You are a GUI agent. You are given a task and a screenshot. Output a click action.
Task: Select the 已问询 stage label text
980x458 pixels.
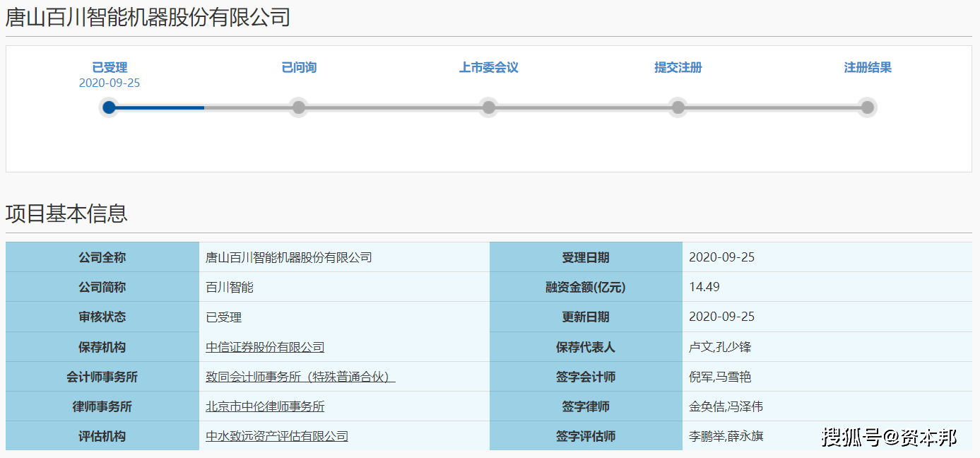pos(298,67)
